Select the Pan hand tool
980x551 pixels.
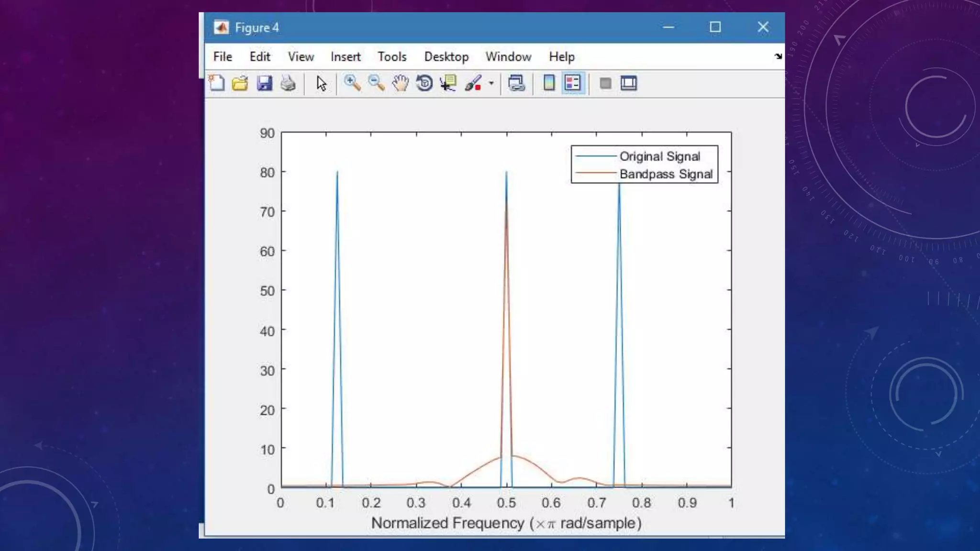400,83
